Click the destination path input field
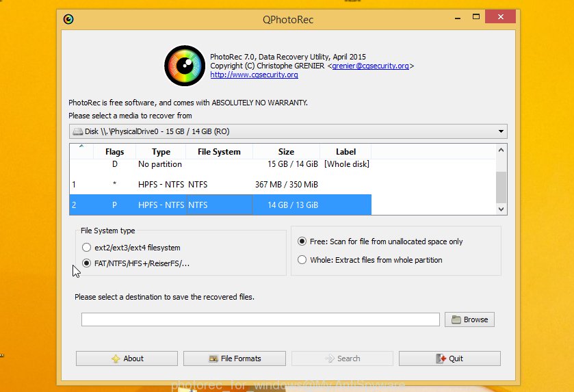Viewport: 574px width, 392px height. point(260,319)
